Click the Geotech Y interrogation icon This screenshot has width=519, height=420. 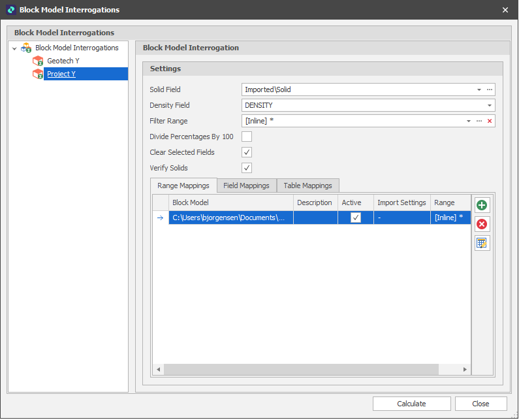[x=38, y=61]
